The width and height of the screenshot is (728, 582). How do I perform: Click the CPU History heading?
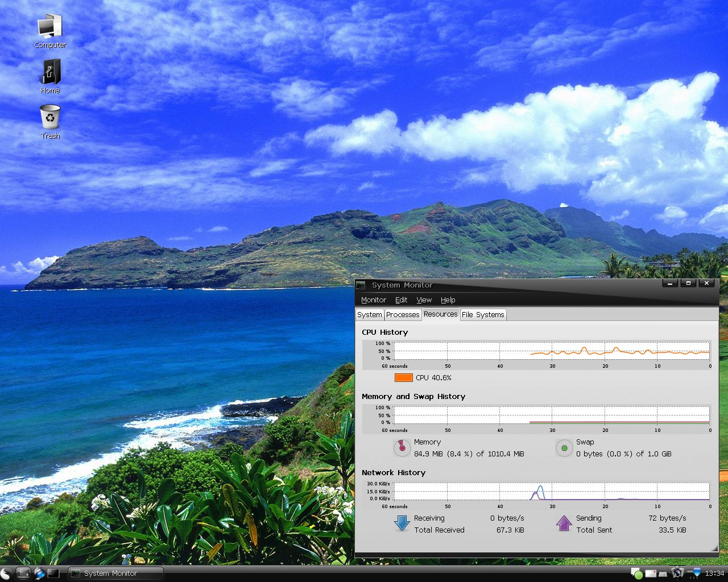click(x=385, y=332)
